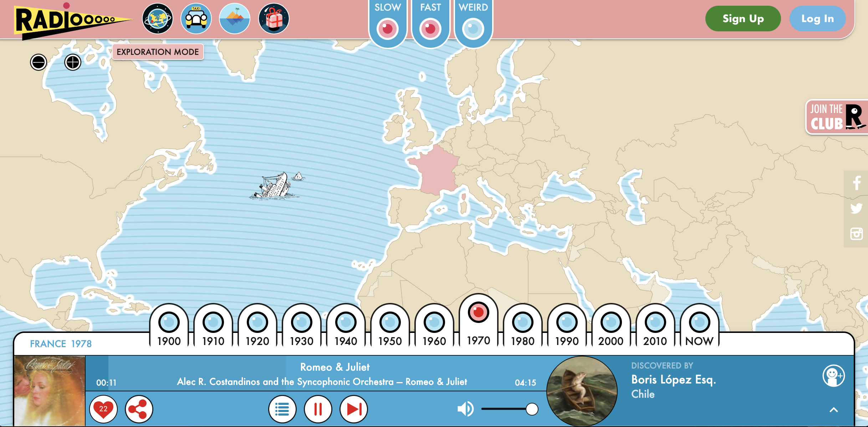Zoom in the map with plus icon
The height and width of the screenshot is (427, 868).
click(73, 62)
